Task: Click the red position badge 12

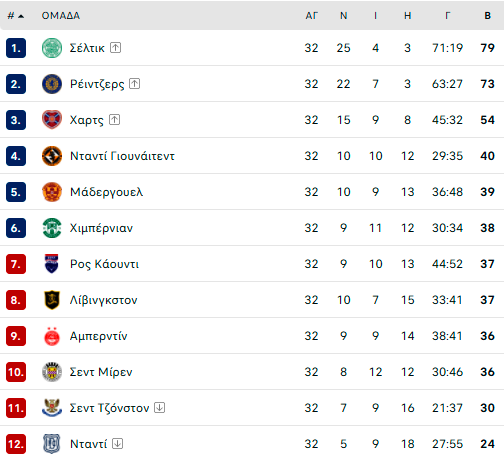Action: 16,444
